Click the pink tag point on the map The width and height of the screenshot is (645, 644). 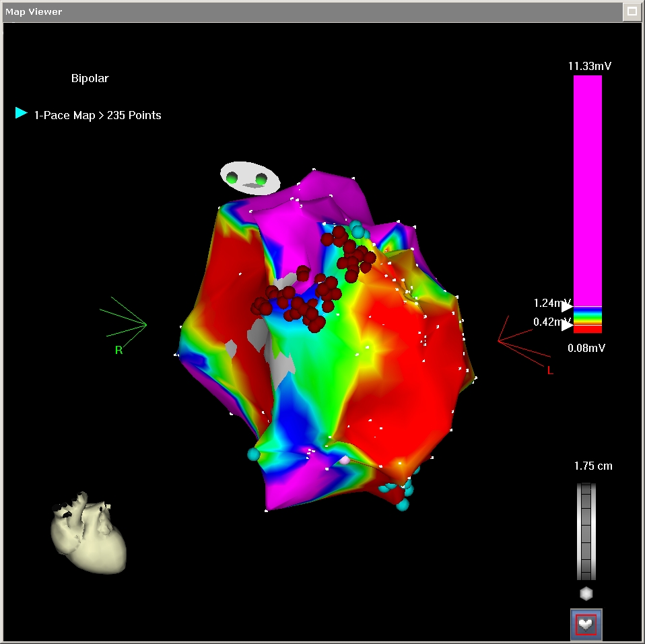pos(345,460)
